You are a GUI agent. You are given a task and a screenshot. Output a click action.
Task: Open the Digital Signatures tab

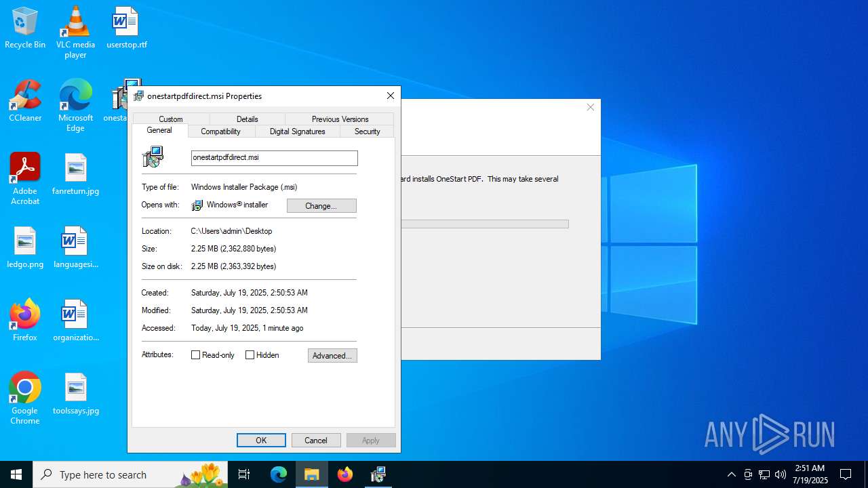click(x=297, y=131)
